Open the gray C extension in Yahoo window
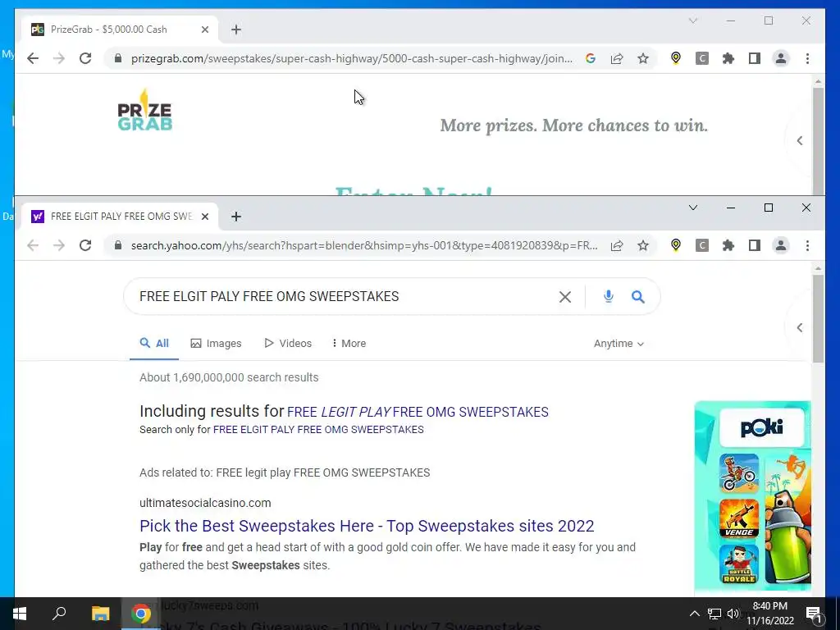 point(702,245)
